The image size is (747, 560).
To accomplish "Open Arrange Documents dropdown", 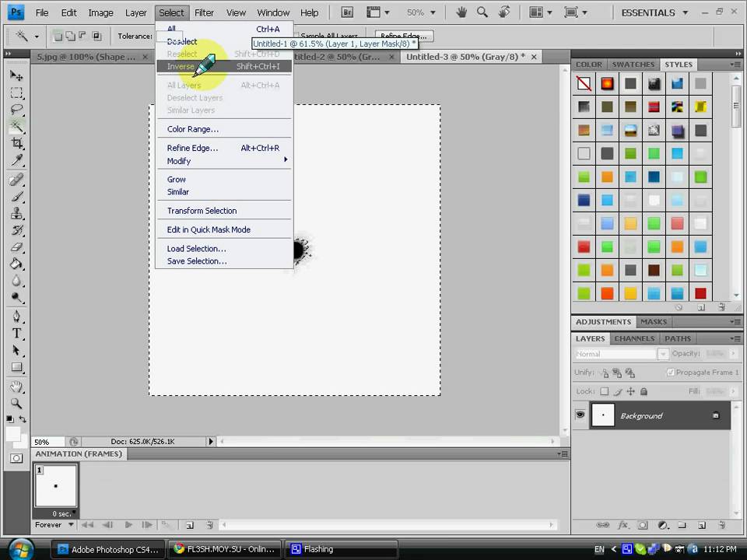I will 541,12.
